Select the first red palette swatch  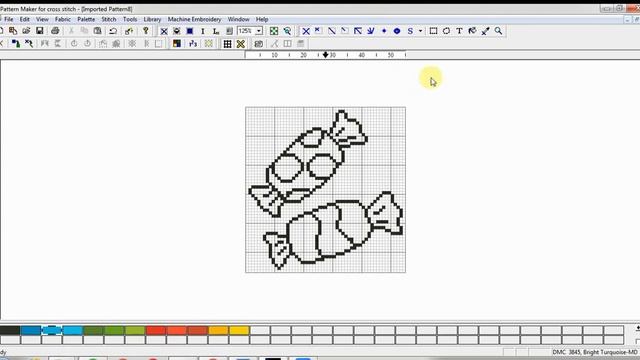[x=156, y=330]
